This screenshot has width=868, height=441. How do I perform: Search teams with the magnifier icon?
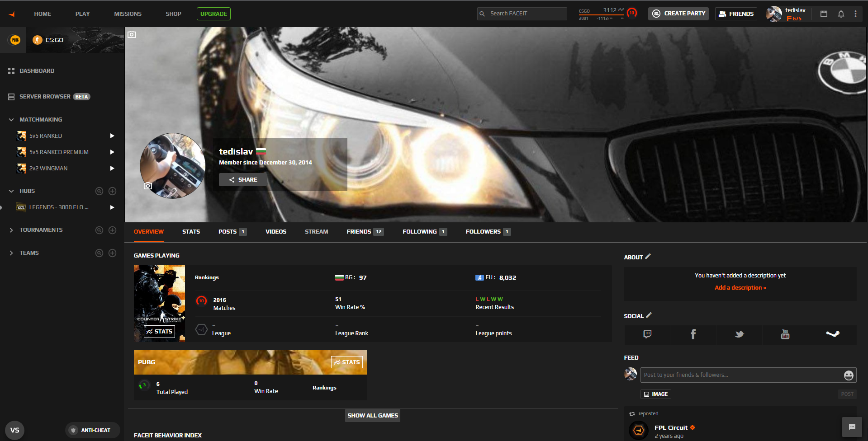tap(99, 253)
